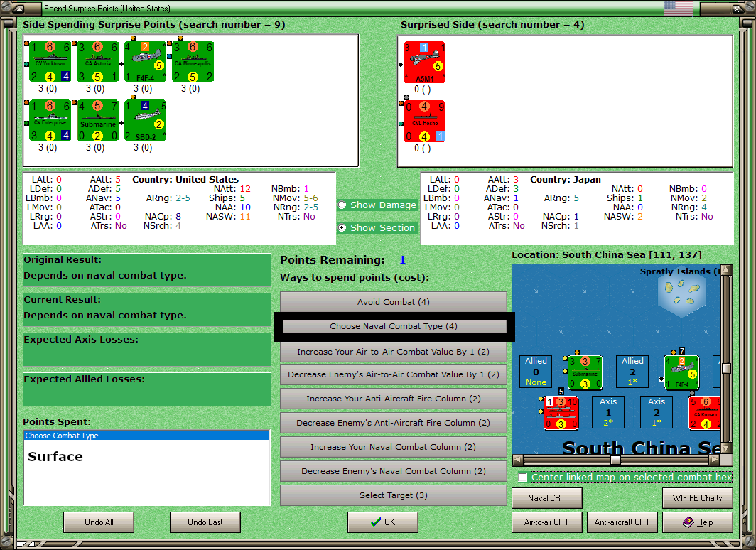Click the green Submarine counter on the map
The height and width of the screenshot is (550, 756).
pos(585,372)
